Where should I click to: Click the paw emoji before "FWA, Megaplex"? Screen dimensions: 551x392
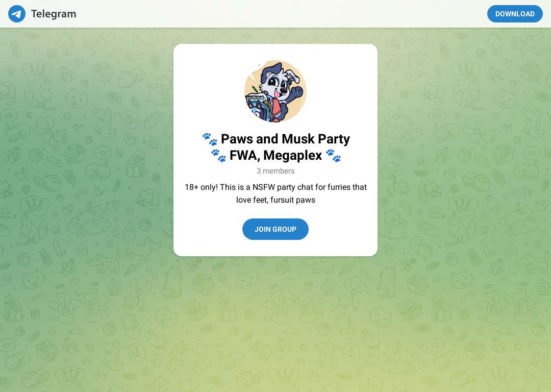218,155
